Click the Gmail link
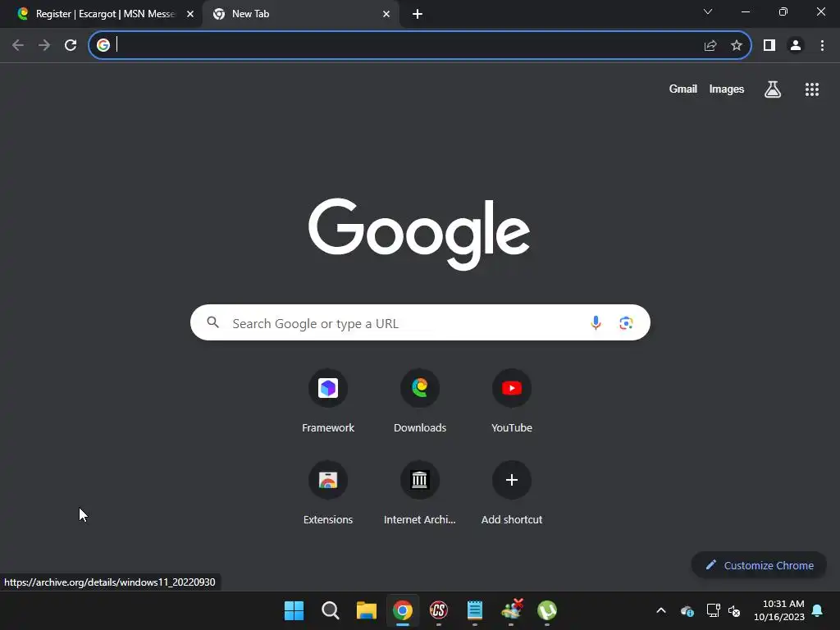Image resolution: width=840 pixels, height=630 pixels. point(683,89)
